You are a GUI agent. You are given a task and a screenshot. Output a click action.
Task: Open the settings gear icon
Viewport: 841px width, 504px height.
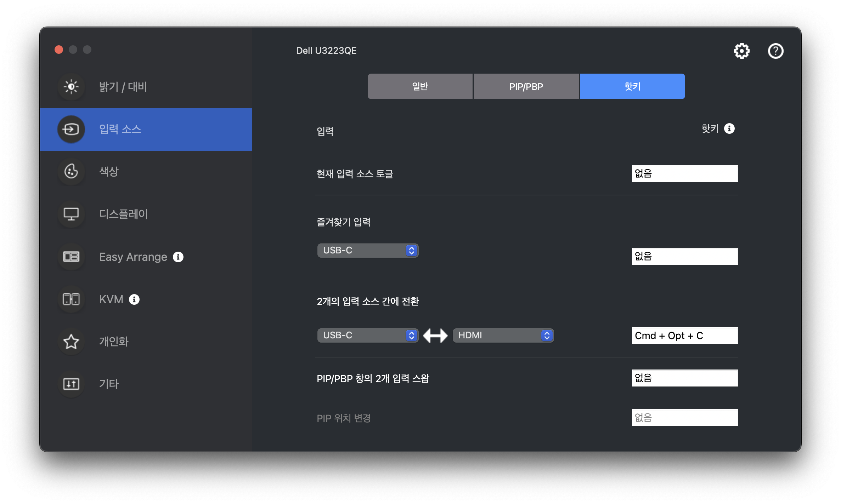click(x=741, y=51)
